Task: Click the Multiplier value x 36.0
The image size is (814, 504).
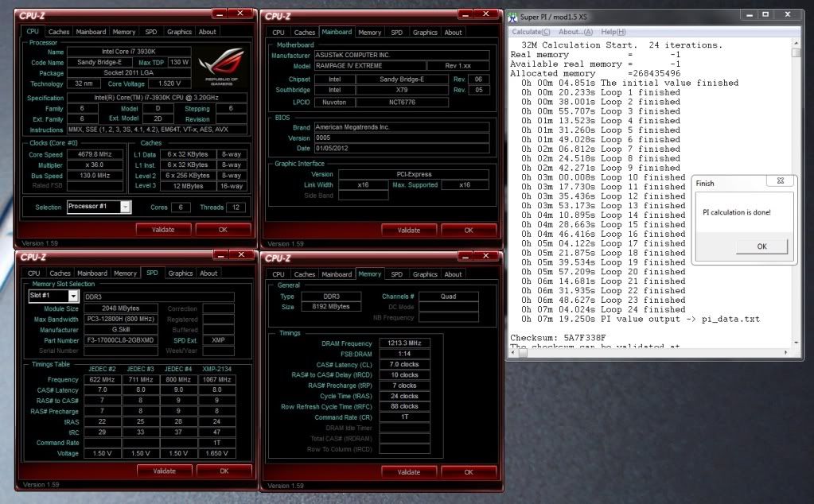Action: (95, 165)
